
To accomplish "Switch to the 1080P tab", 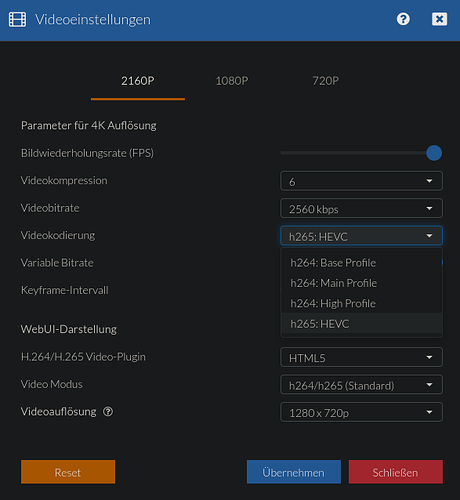I will pos(232,81).
